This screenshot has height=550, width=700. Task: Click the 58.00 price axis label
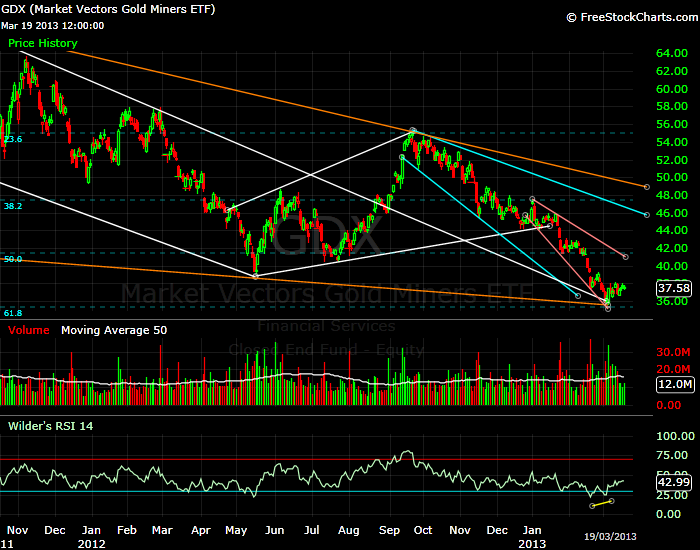point(672,106)
